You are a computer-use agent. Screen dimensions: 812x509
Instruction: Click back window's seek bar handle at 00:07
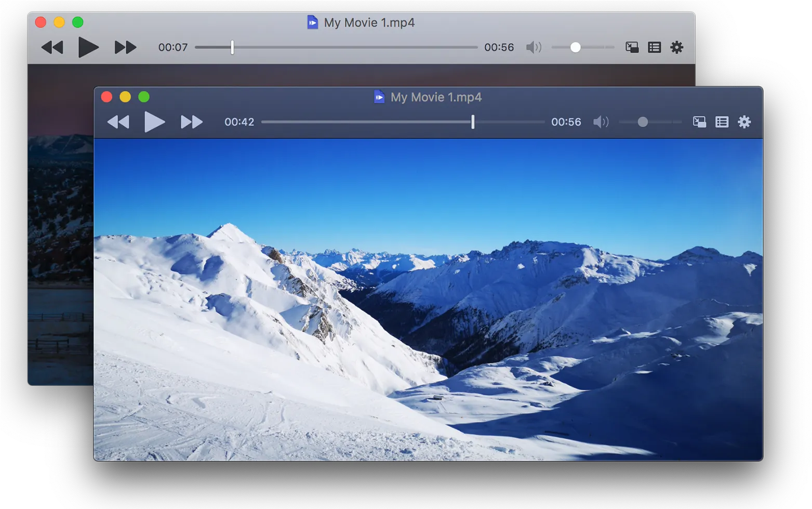tap(232, 47)
